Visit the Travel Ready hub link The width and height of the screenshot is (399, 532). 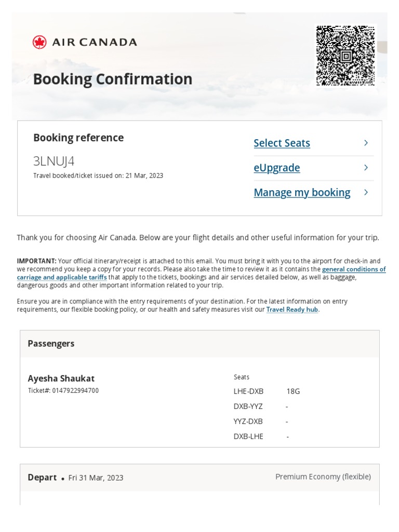(292, 309)
